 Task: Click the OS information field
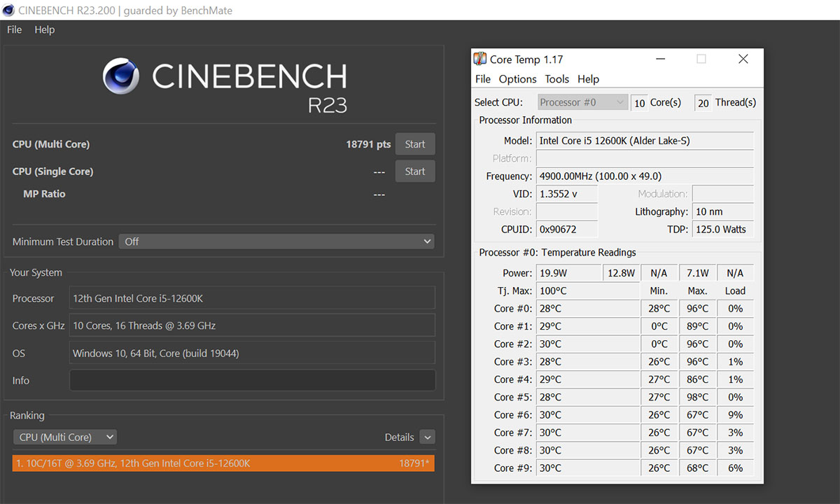coord(252,353)
